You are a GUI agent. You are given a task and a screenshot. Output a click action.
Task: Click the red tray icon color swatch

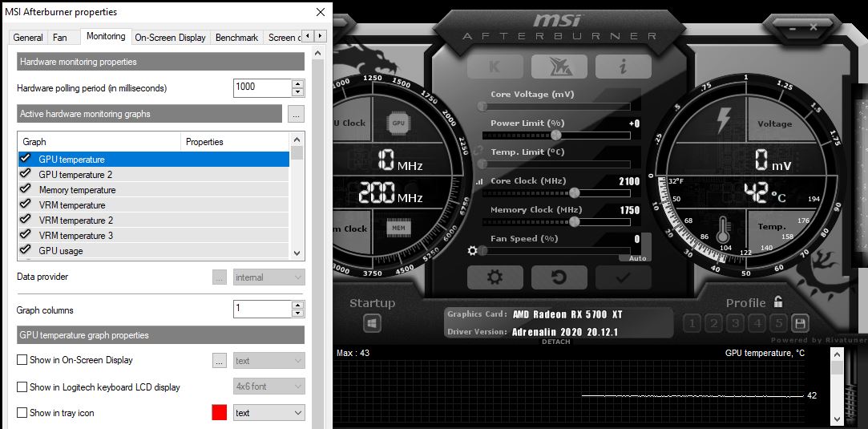[x=219, y=413]
